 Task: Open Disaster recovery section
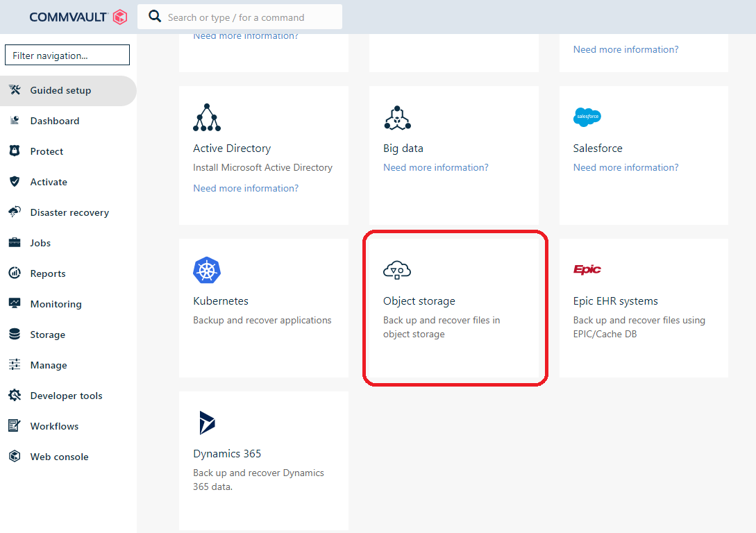click(x=69, y=212)
